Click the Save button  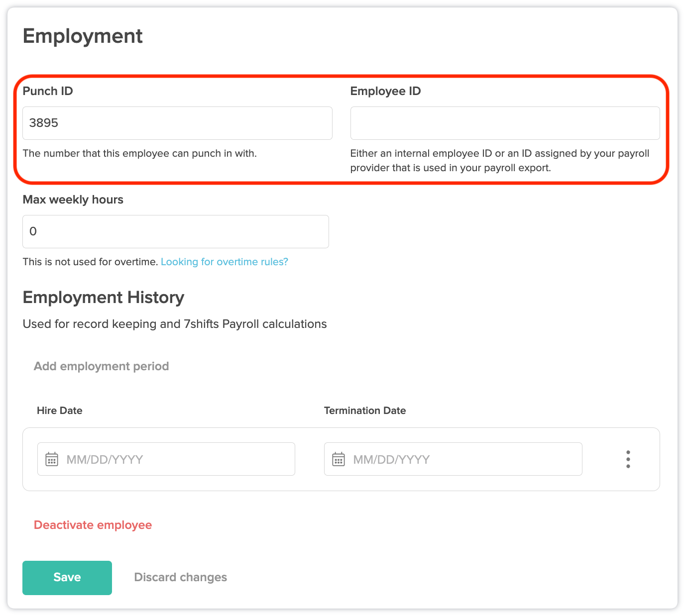click(67, 578)
